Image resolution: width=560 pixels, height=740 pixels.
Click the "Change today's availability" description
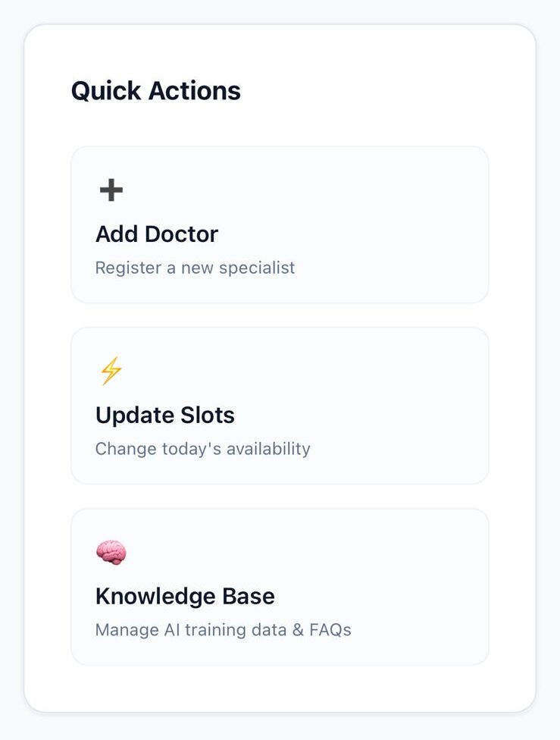[x=202, y=449]
